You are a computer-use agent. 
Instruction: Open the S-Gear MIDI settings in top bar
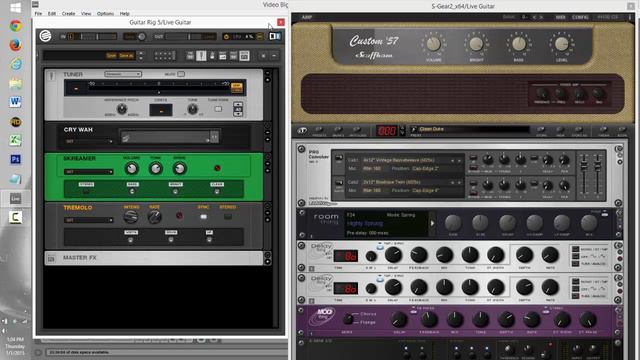[x=560, y=17]
